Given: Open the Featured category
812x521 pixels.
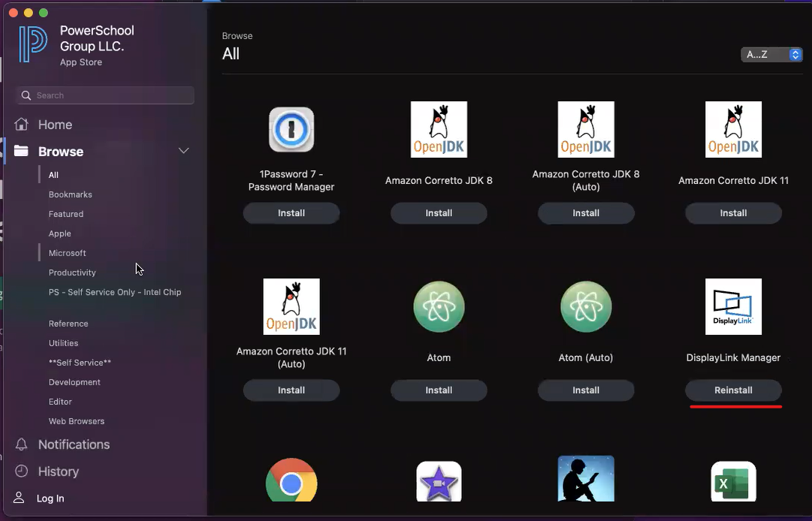Looking at the screenshot, I should tap(66, 214).
